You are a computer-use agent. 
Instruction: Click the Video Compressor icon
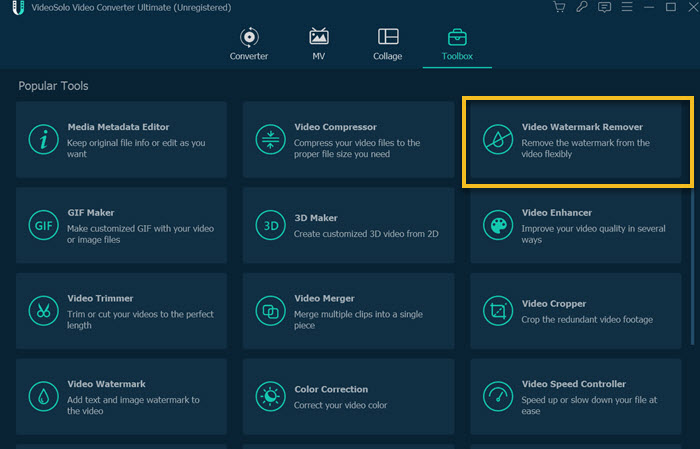click(x=271, y=139)
